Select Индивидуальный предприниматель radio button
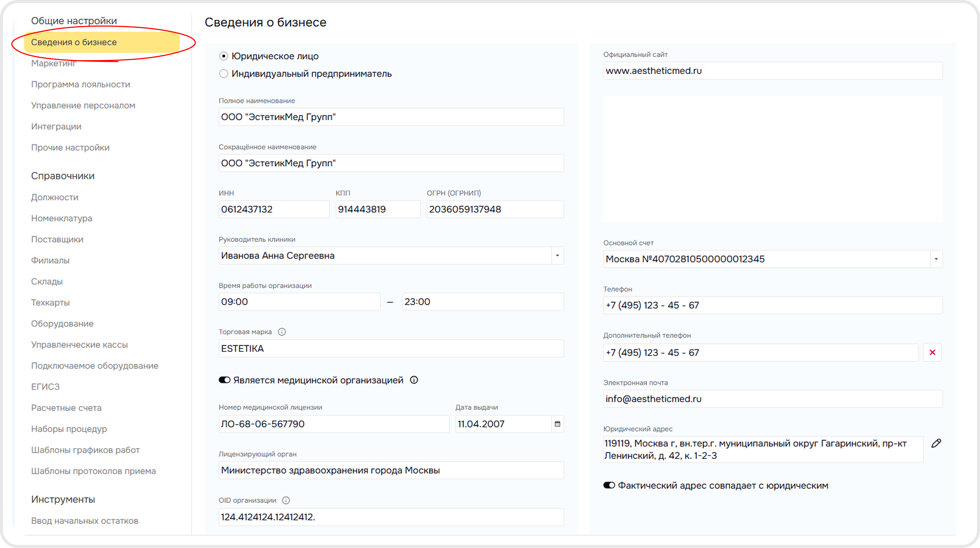The image size is (980, 548). [x=224, y=74]
